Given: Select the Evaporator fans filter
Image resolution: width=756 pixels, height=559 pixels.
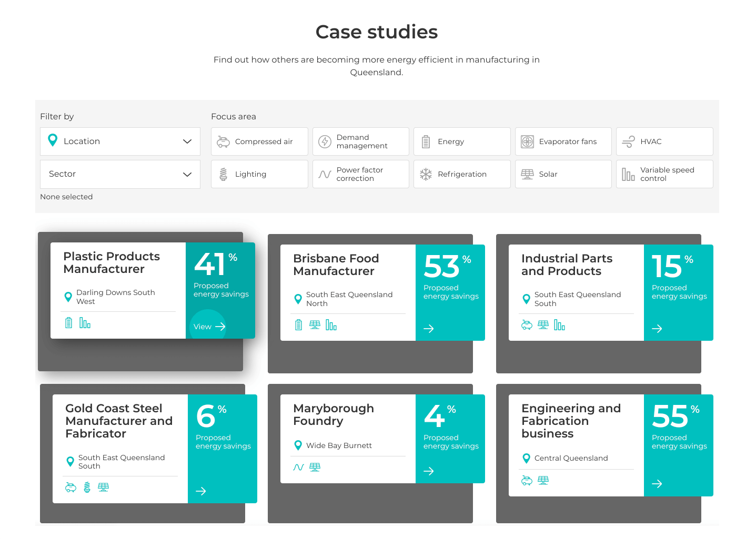Looking at the screenshot, I should point(563,141).
